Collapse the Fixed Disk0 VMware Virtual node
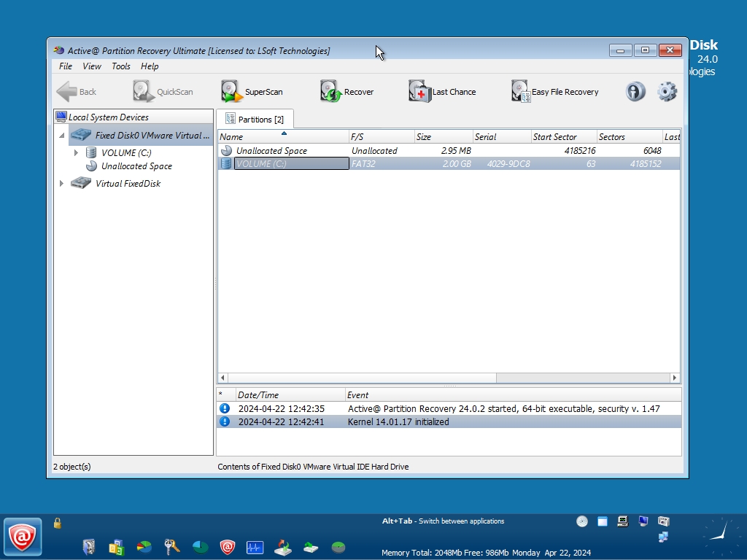Image resolution: width=747 pixels, height=560 pixels. [x=61, y=136]
